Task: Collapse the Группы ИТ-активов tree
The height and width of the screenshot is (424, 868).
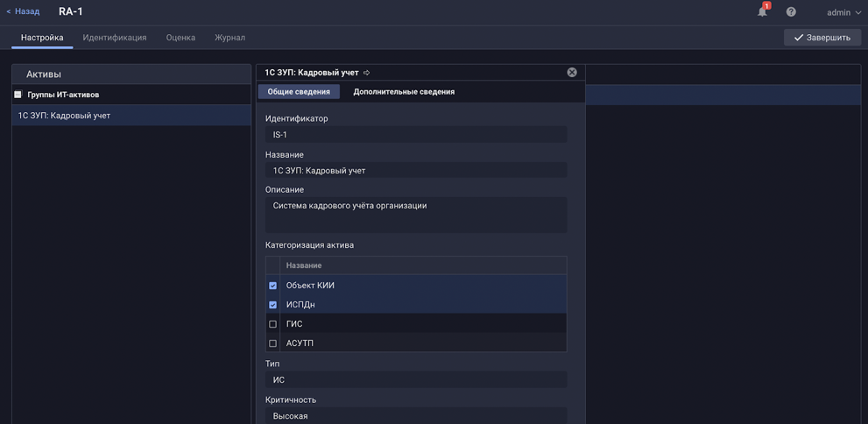Action: tap(18, 95)
